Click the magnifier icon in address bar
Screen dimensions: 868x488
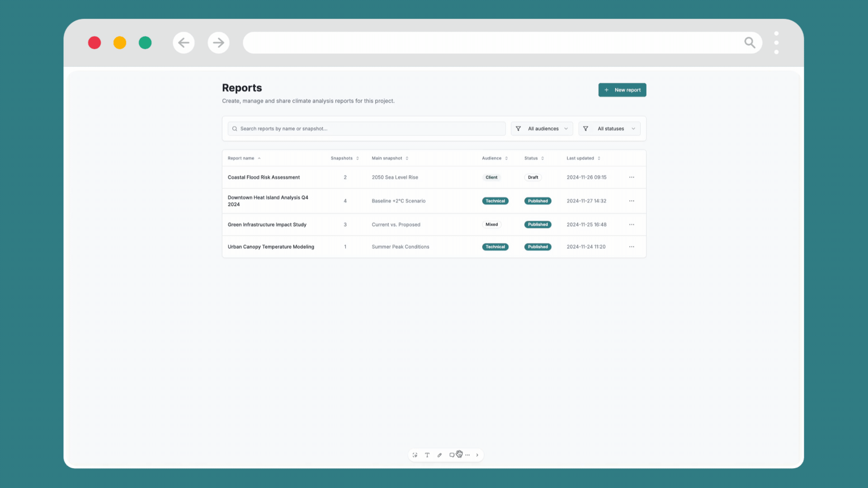[x=750, y=43]
